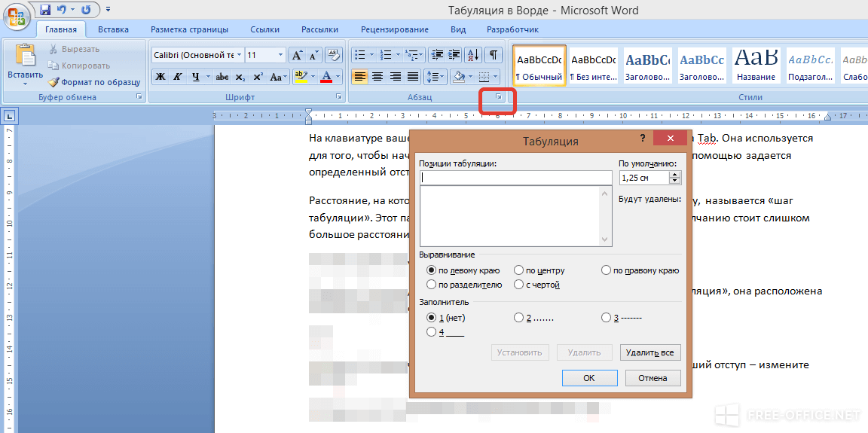Center the text alignment

[x=377, y=76]
